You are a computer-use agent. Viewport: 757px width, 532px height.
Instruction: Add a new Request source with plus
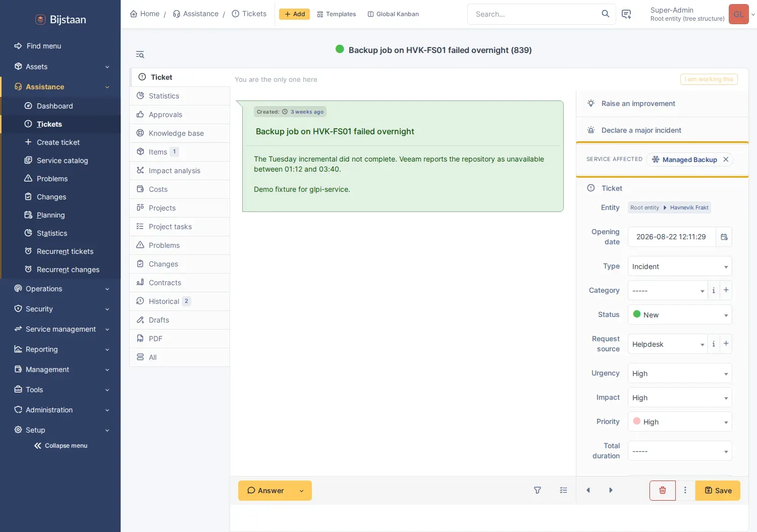tap(726, 344)
